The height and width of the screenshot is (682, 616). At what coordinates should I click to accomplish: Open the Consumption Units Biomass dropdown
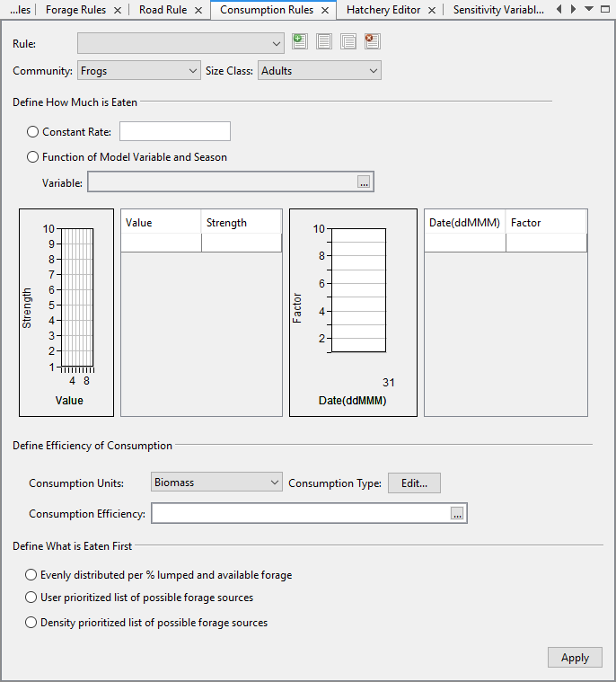(x=216, y=483)
